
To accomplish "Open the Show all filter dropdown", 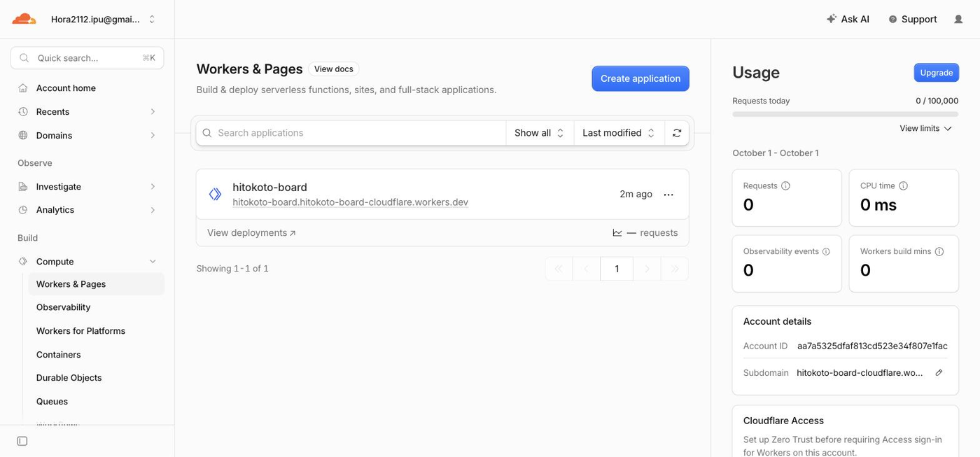I will (x=540, y=133).
